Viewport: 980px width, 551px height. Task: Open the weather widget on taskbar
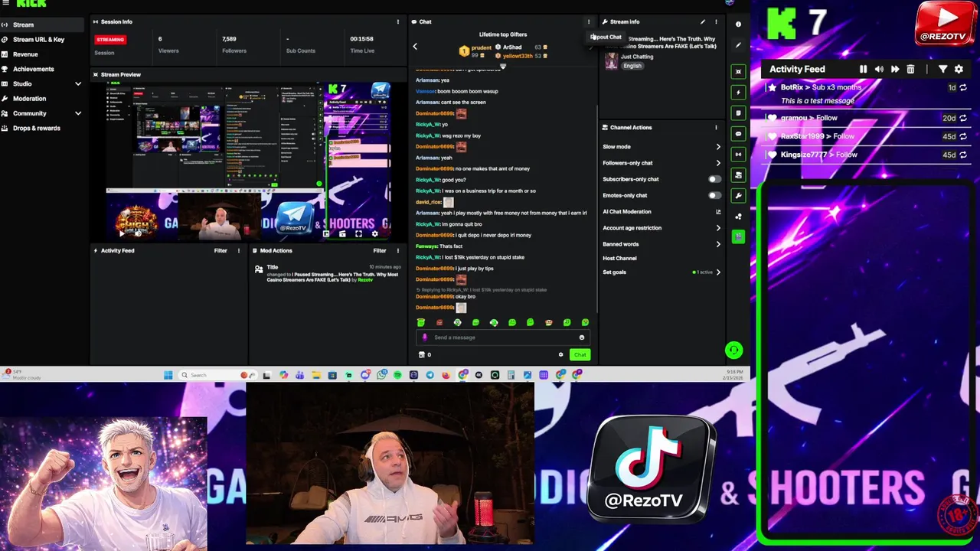pyautogui.click(x=23, y=374)
